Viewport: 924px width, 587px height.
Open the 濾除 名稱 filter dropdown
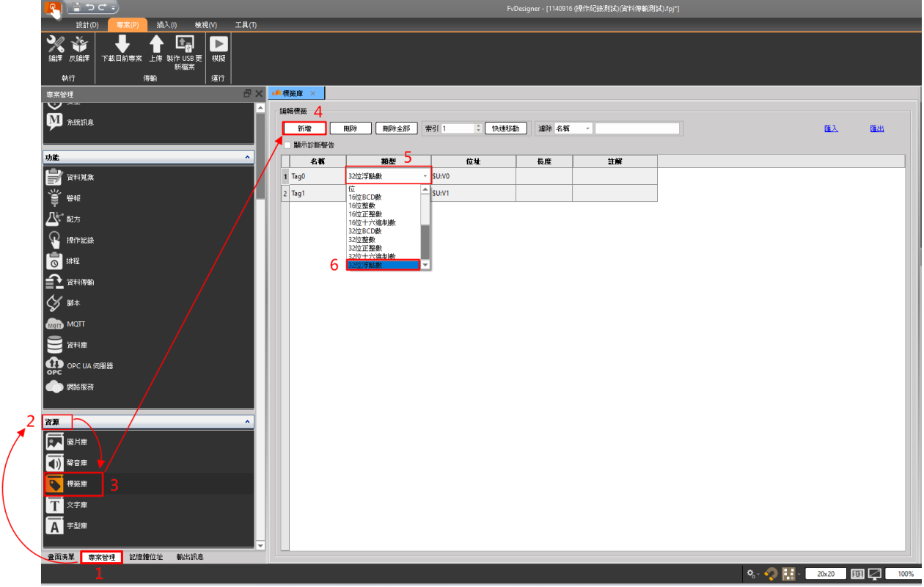[x=573, y=128]
